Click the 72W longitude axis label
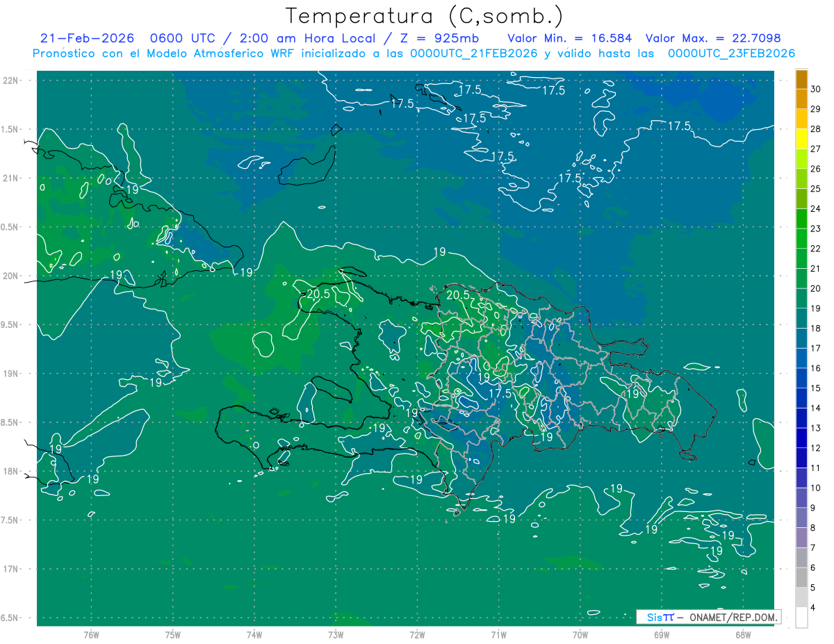Screen dimensions: 834x644 [417, 635]
